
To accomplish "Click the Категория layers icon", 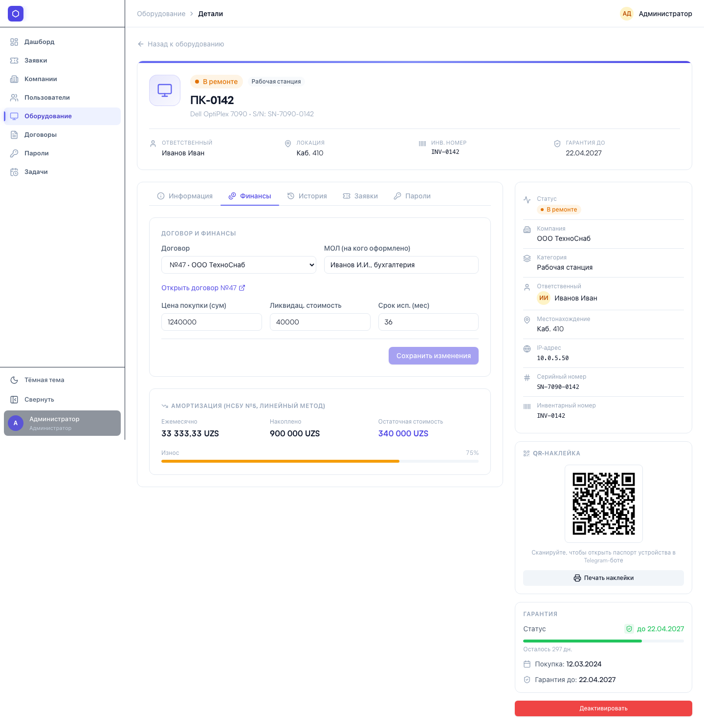I will (x=527, y=258).
